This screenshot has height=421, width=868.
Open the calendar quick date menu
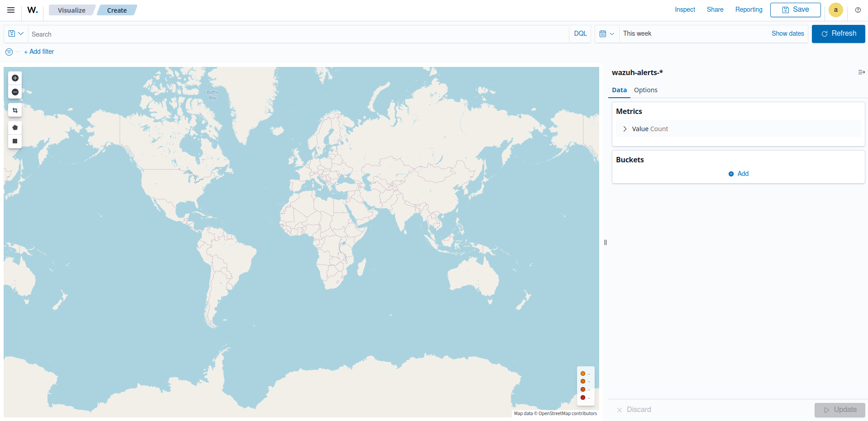coord(606,34)
